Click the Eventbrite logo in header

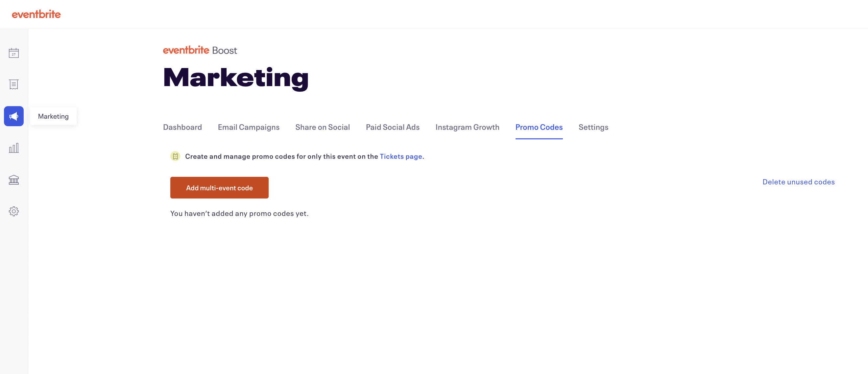36,14
